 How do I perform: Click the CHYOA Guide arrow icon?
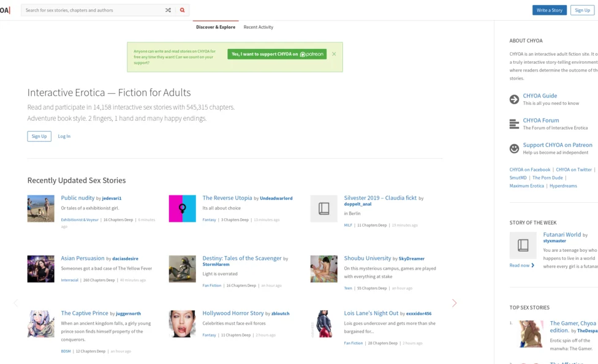514,99
